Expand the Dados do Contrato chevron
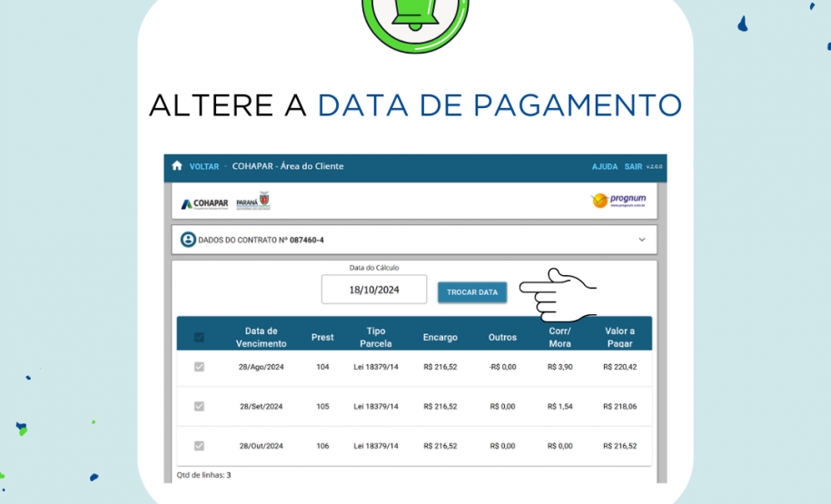831x504 pixels. 642,240
